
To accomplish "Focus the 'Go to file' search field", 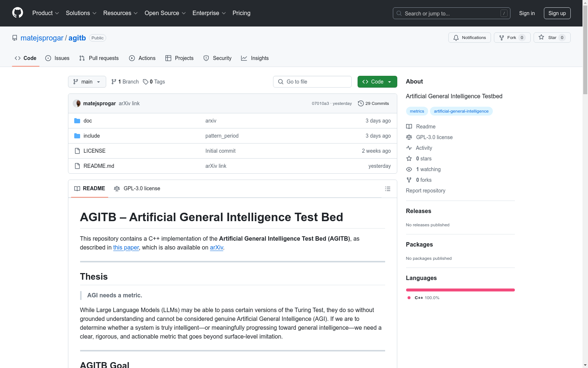I will 312,82.
